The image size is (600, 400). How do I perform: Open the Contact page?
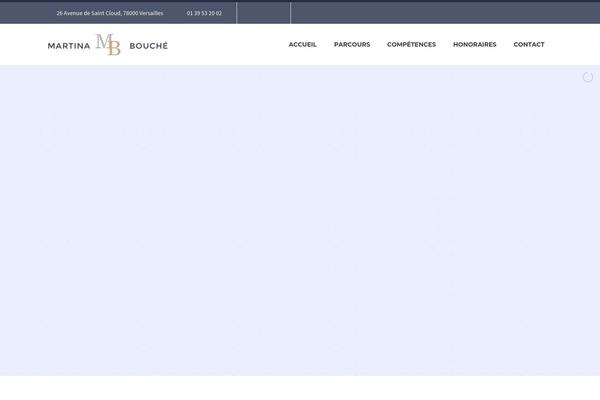point(529,44)
